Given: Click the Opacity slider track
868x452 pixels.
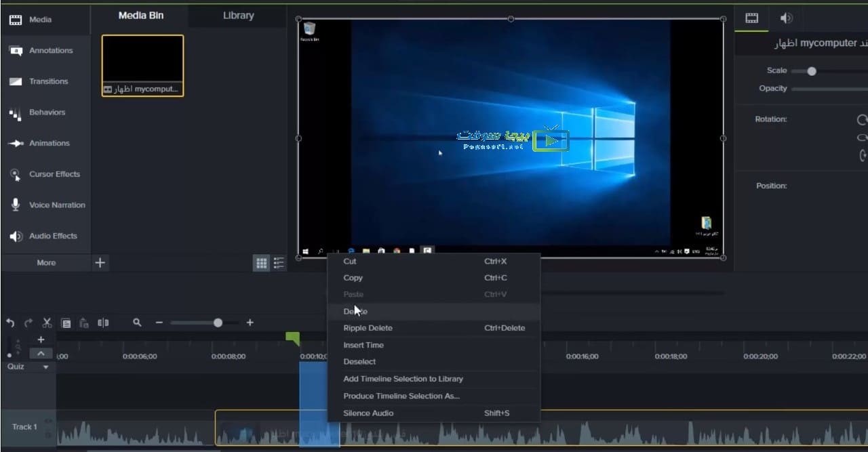Looking at the screenshot, I should point(829,89).
